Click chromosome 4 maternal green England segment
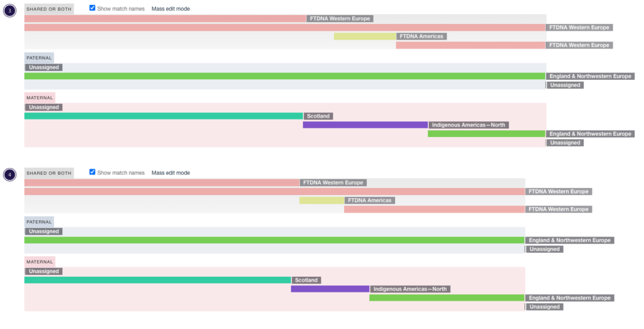This screenshot has height=329, width=644. tap(447, 298)
